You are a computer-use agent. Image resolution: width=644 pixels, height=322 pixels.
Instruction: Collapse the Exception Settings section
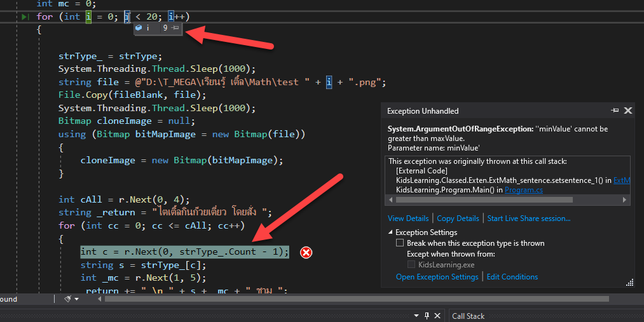point(390,232)
